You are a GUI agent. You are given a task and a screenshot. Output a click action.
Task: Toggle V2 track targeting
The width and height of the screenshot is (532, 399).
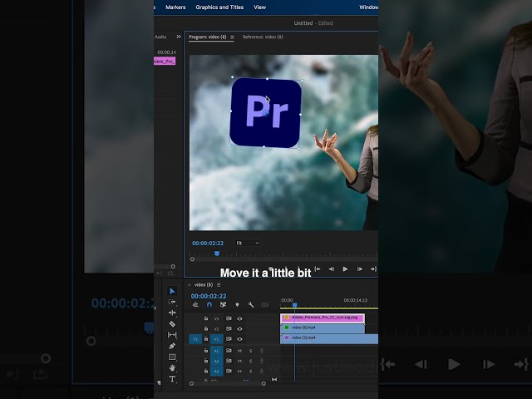[216, 329]
